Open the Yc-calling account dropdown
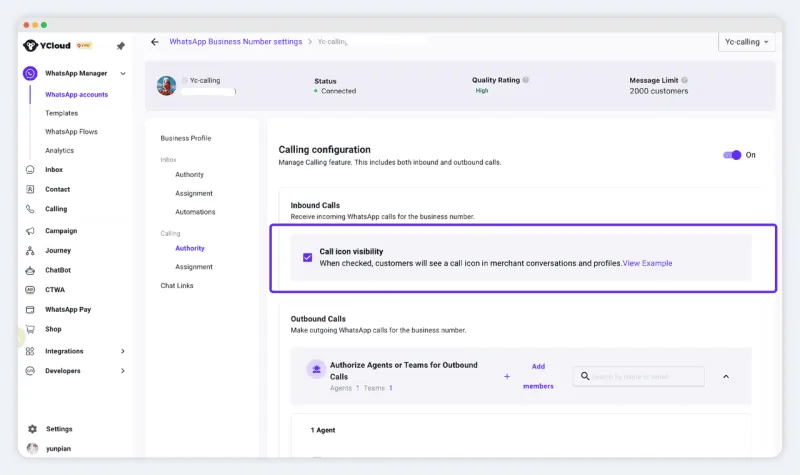 click(x=747, y=42)
